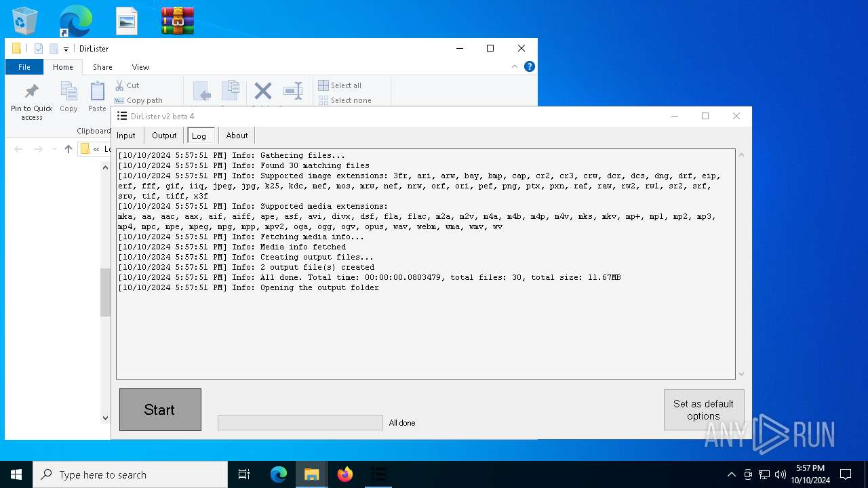868x488 pixels.
Task: Click the taskbar search box
Action: coord(130,474)
